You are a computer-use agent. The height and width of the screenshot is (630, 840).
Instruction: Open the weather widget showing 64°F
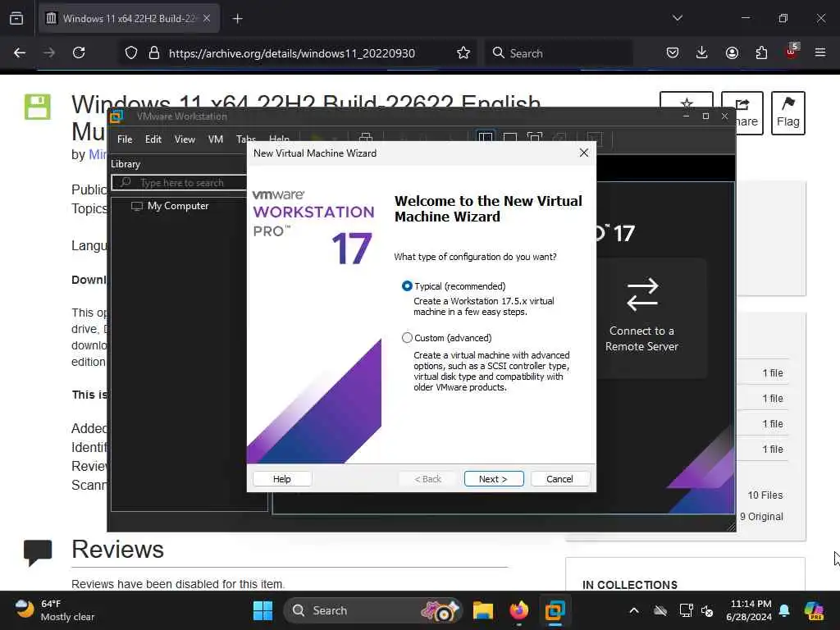pyautogui.click(x=55, y=610)
